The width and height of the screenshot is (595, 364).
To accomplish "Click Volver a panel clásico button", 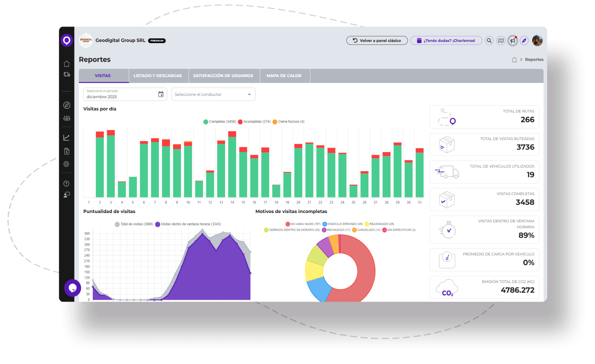I will pos(377,41).
